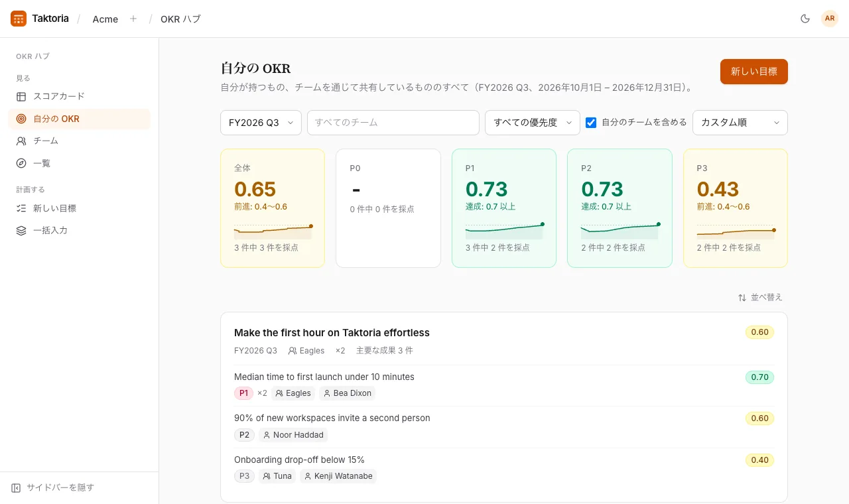Image resolution: width=849 pixels, height=504 pixels.
Task: Open the 一覧 page
Action: coord(79,163)
